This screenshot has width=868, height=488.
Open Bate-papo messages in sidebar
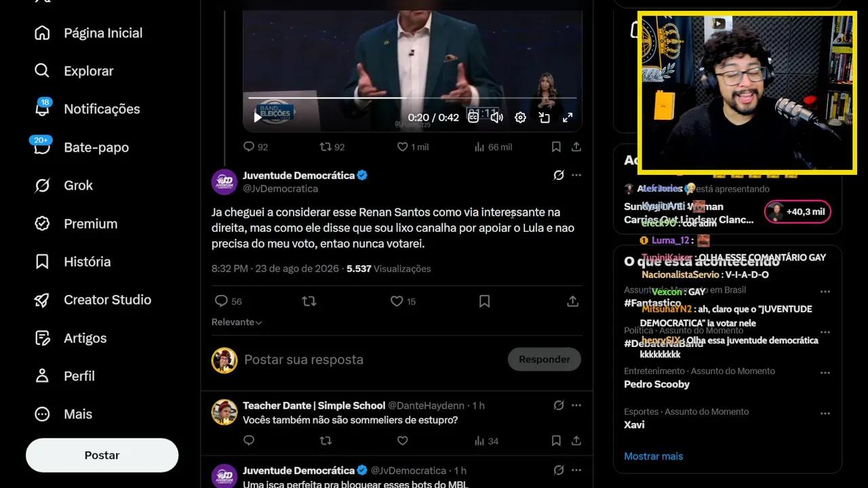click(x=81, y=147)
